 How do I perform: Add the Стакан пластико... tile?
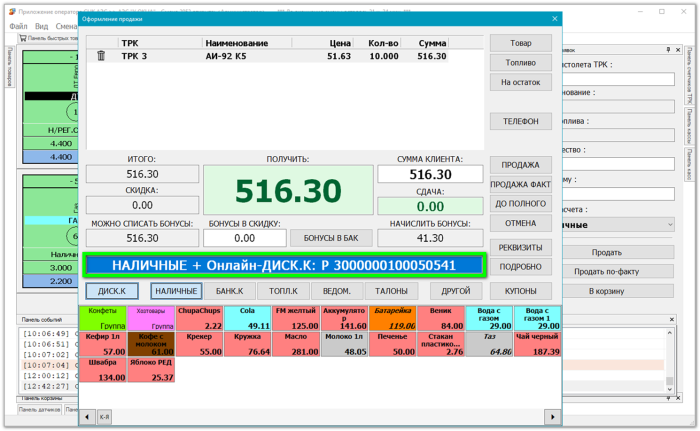pyautogui.click(x=441, y=344)
